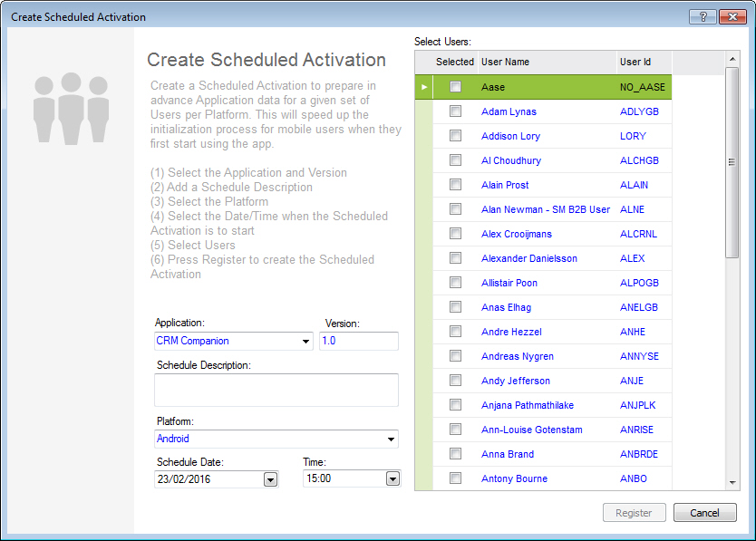Image resolution: width=756 pixels, height=541 pixels.
Task: Click the row indicator arrow beside Aase
Action: coord(423,87)
